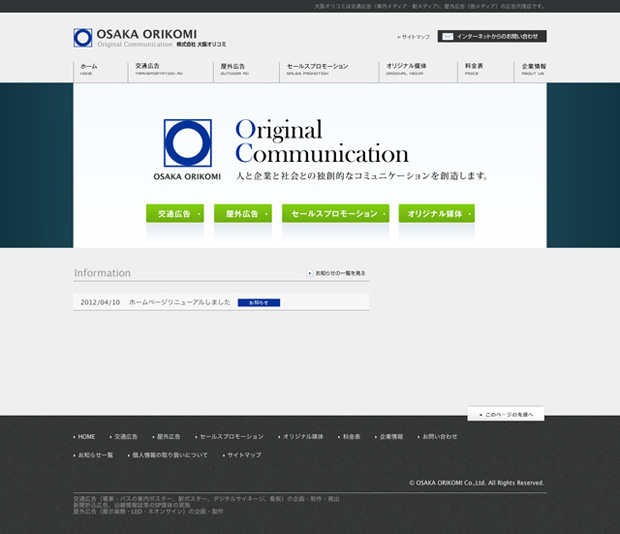This screenshot has width=620, height=534.
Task: Click the green 交通広告 button
Action: point(175,213)
